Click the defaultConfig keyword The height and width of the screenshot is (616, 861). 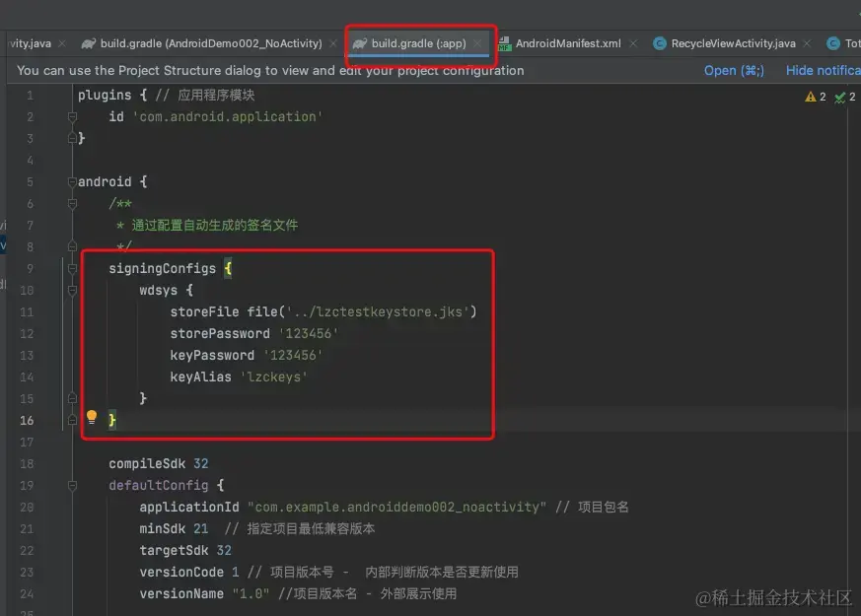(x=158, y=486)
